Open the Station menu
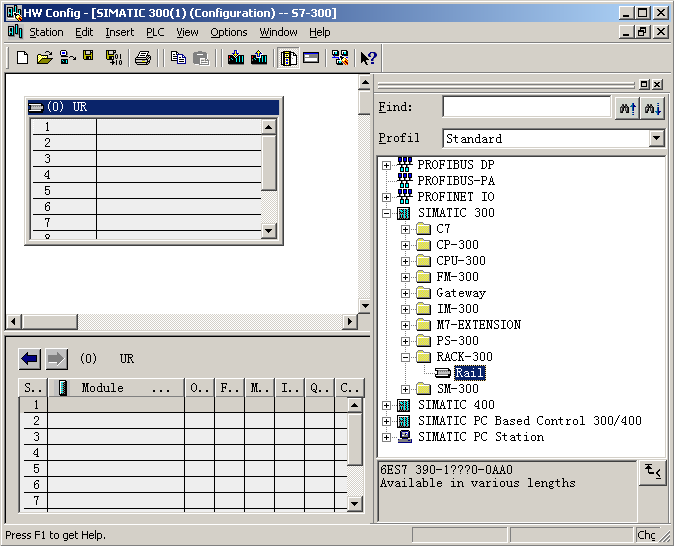 point(46,32)
